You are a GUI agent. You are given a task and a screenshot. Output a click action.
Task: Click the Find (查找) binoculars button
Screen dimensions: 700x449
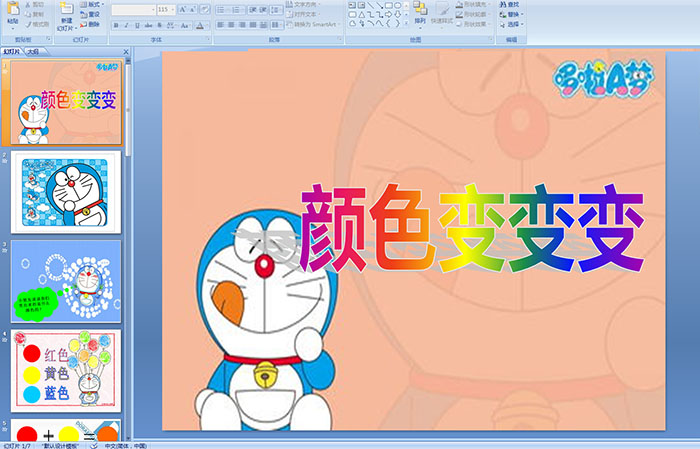tap(509, 4)
